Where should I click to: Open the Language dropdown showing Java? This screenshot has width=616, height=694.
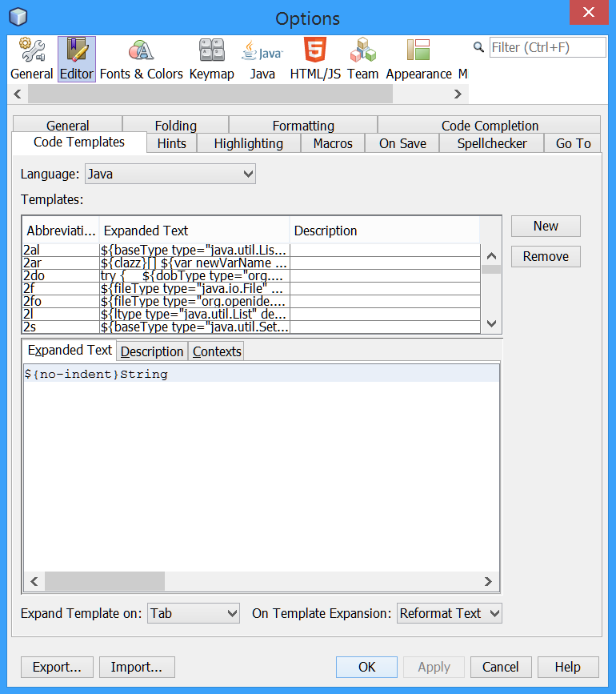pos(170,174)
